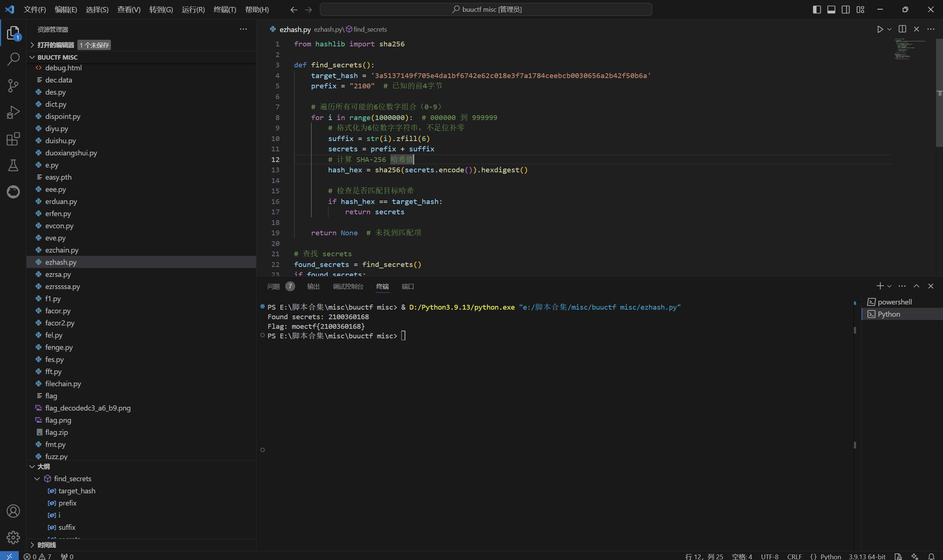Screen dimensions: 943x560
Task: Split the editor to the right
Action: (x=902, y=29)
